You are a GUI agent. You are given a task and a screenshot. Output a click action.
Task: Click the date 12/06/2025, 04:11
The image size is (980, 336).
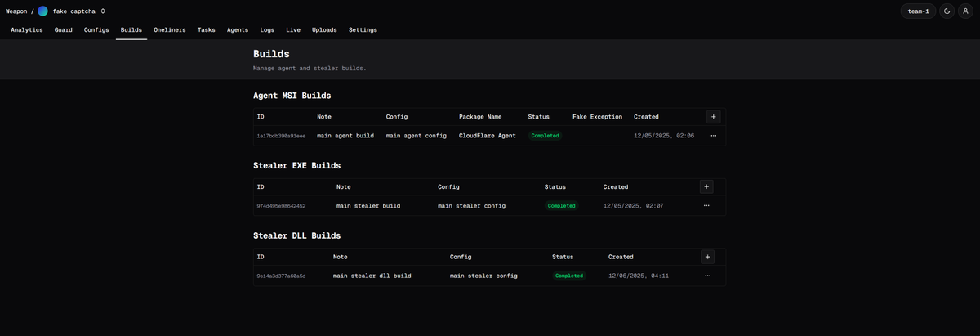pos(639,276)
